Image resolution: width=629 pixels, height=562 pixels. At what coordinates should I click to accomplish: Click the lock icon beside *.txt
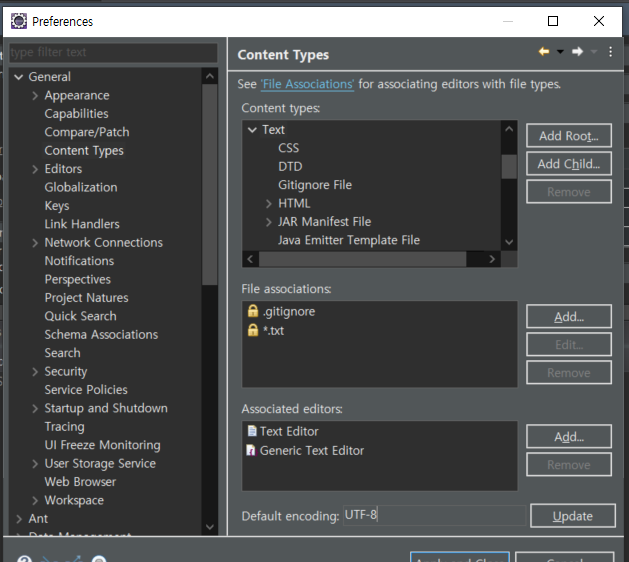pos(253,330)
